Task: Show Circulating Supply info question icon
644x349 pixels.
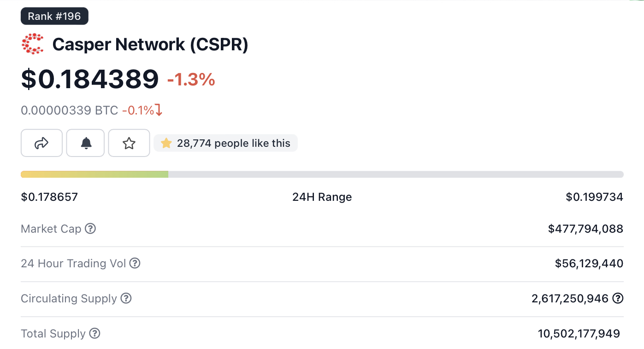Action: (x=126, y=298)
